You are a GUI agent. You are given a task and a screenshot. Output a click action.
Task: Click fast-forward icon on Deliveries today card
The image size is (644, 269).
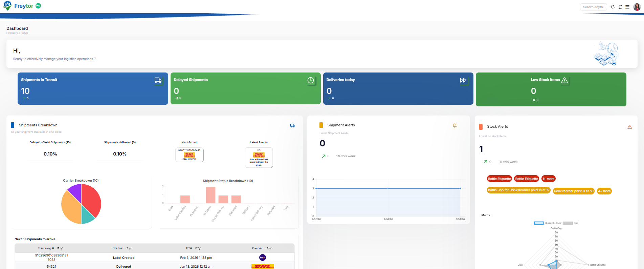tap(463, 80)
